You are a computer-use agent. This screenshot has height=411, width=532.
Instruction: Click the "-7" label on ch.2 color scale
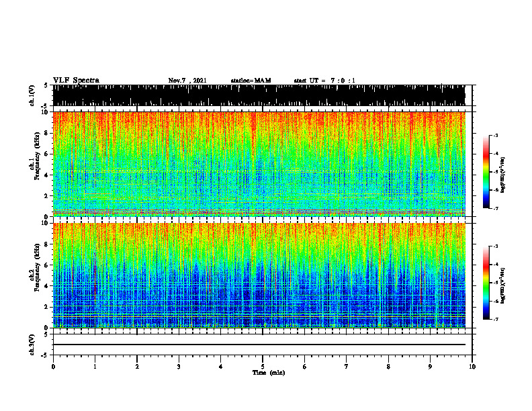(x=496, y=319)
